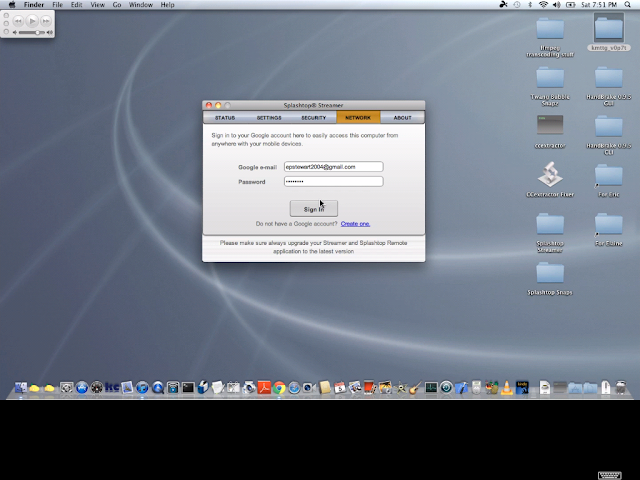
Task: Open Finder application menu
Action: coord(33,5)
